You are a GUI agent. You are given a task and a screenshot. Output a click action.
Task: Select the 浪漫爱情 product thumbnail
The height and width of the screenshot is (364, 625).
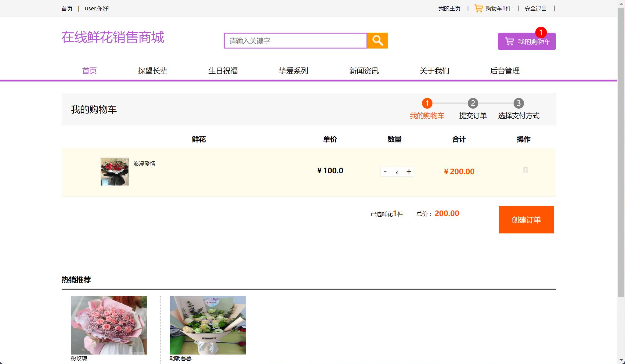[x=114, y=171]
